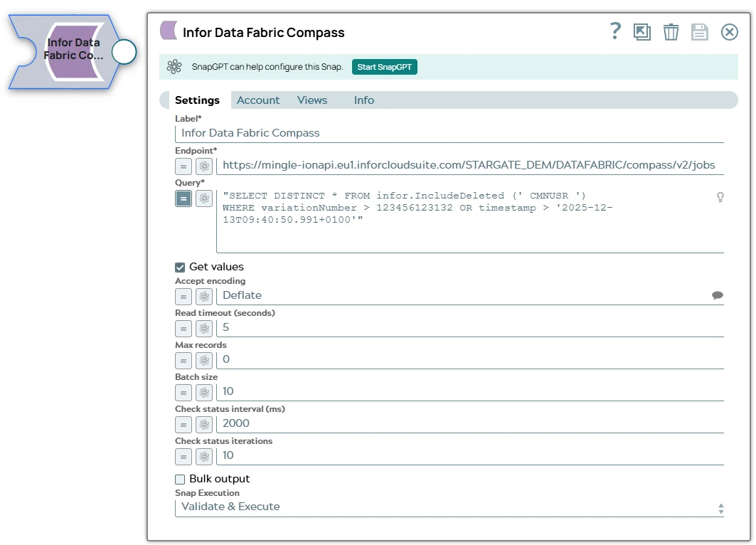The width and height of the screenshot is (756, 545).
Task: Edit the Read timeout value 5
Action: (x=470, y=328)
